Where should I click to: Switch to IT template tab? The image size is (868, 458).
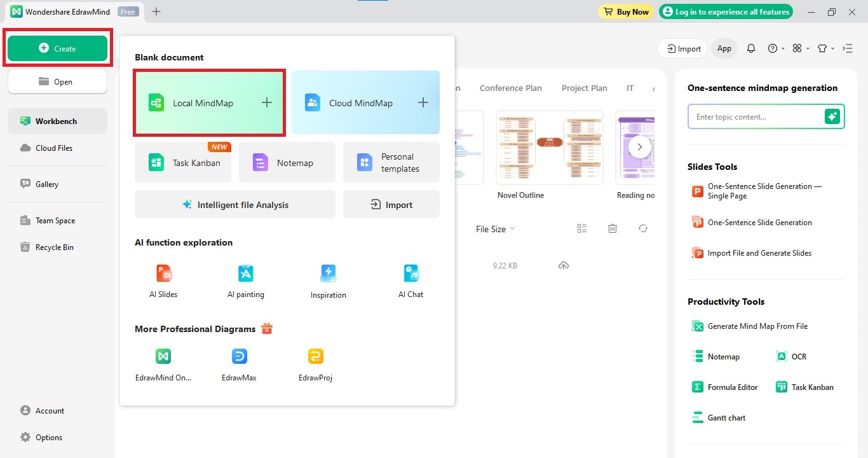630,88
